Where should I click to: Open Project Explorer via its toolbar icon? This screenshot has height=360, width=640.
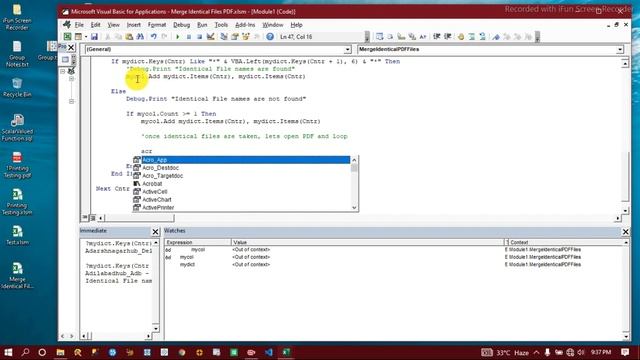[224, 37]
